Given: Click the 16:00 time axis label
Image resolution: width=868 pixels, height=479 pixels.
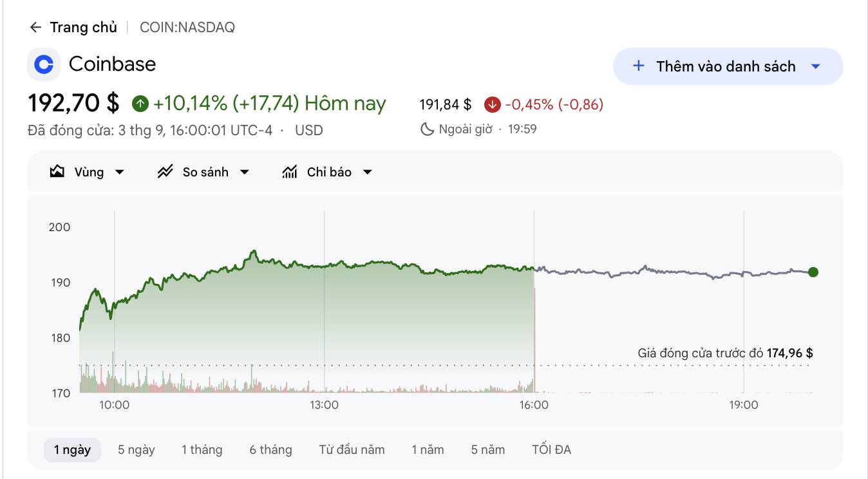Looking at the screenshot, I should pos(534,405).
